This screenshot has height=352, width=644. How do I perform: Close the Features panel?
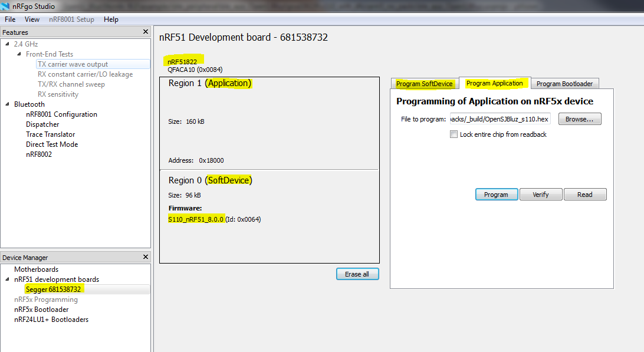click(146, 32)
